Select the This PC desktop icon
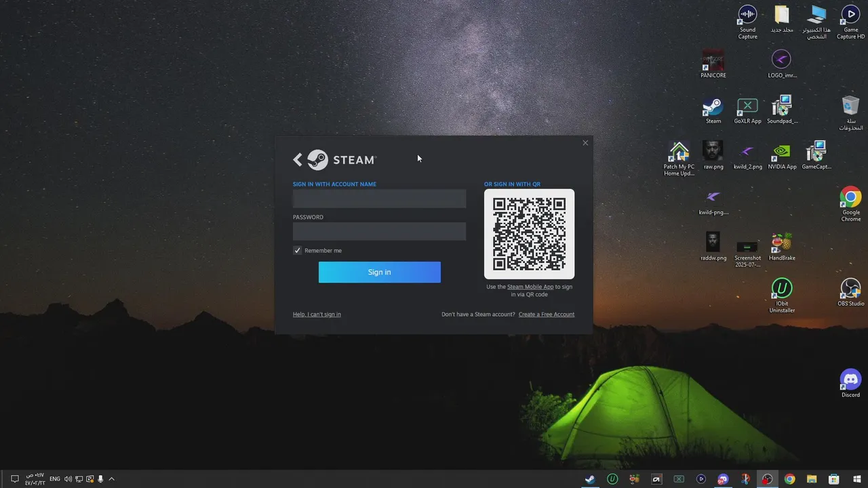Viewport: 868px width, 488px height. pyautogui.click(x=816, y=23)
